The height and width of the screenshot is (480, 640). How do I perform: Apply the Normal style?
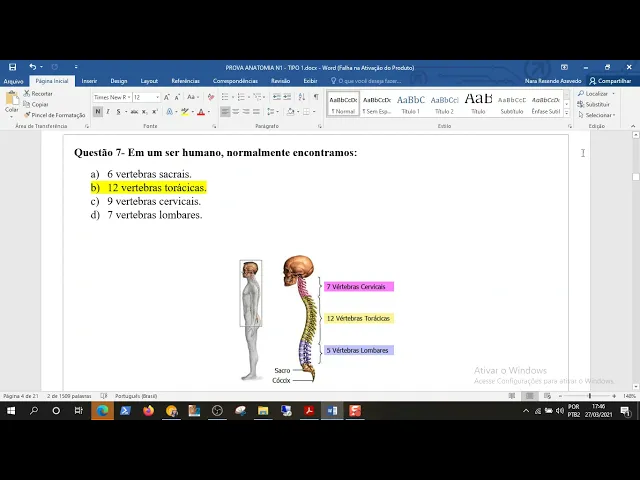pos(343,104)
